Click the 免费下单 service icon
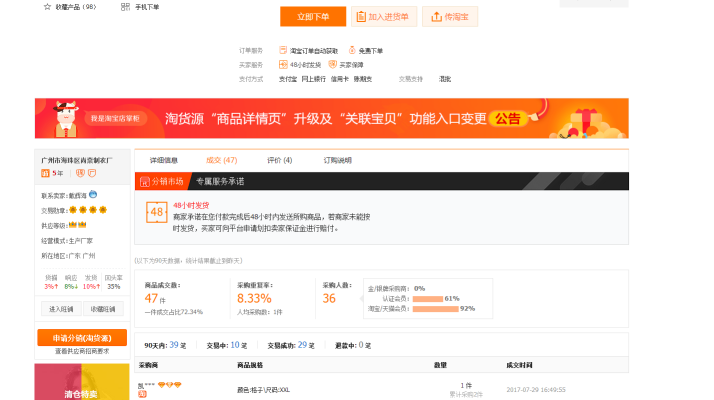 tap(352, 50)
